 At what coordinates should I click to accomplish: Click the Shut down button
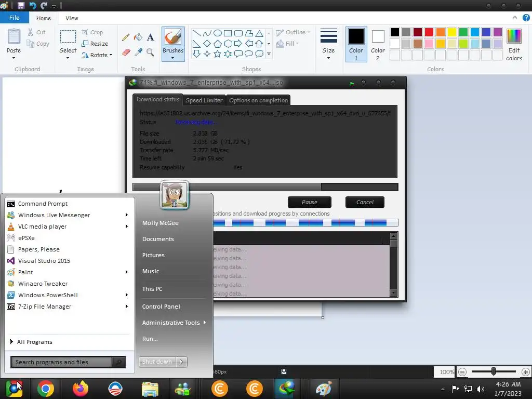coord(157,362)
